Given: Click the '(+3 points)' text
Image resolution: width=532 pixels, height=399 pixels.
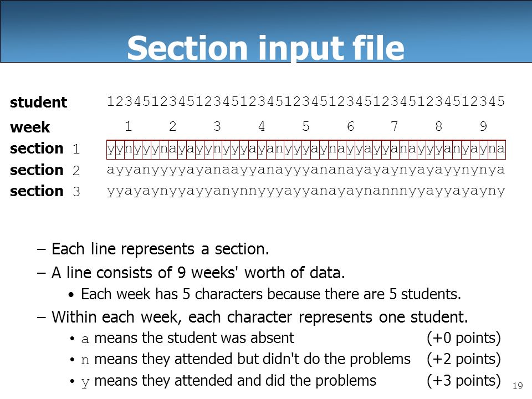Looking at the screenshot, I should [463, 381].
